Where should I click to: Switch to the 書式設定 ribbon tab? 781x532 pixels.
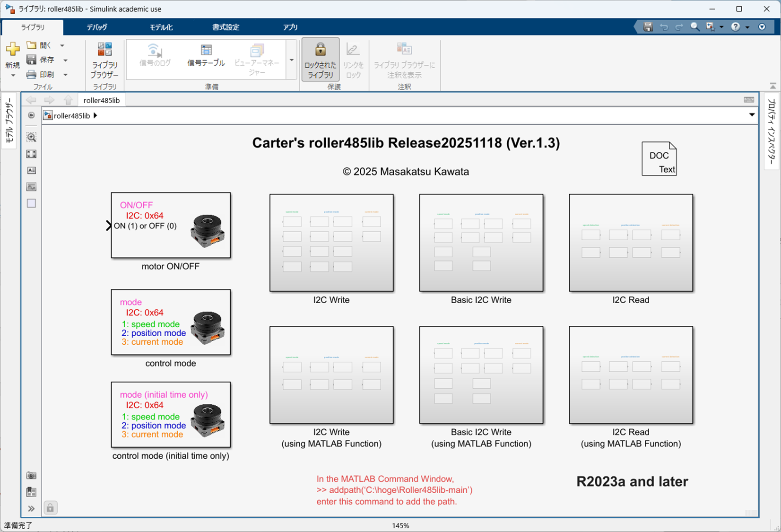[226, 27]
